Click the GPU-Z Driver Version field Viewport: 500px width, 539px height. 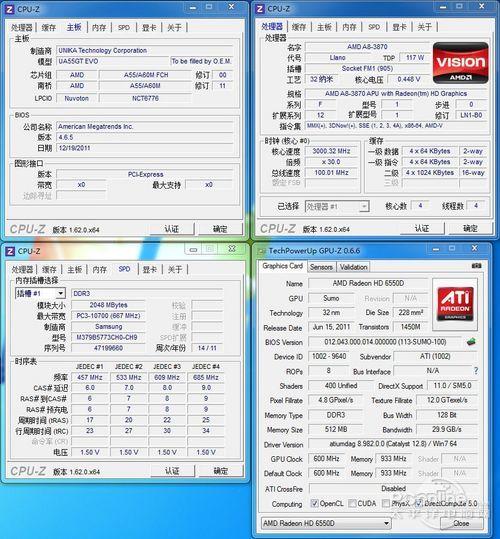(393, 444)
